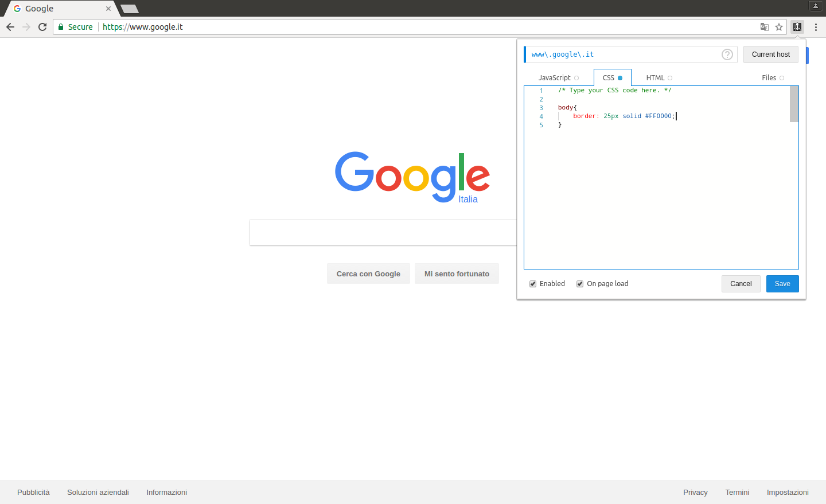Viewport: 826px width, 504px height.
Task: Switch to the HTML tab
Action: 659,77
